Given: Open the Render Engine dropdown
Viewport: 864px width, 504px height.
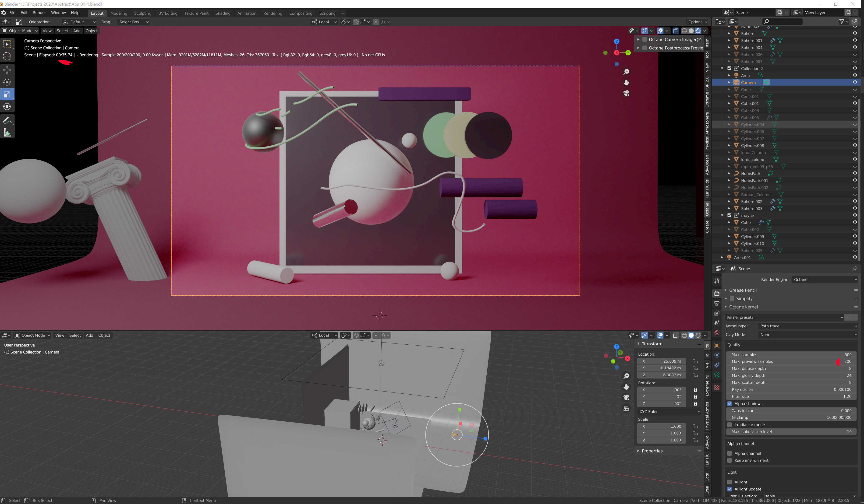Looking at the screenshot, I should pos(825,280).
